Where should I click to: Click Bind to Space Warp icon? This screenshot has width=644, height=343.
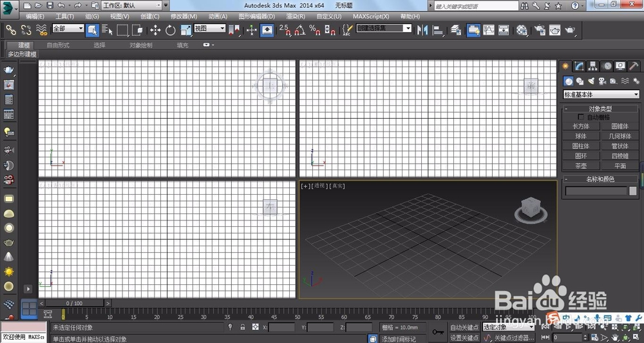[41, 30]
